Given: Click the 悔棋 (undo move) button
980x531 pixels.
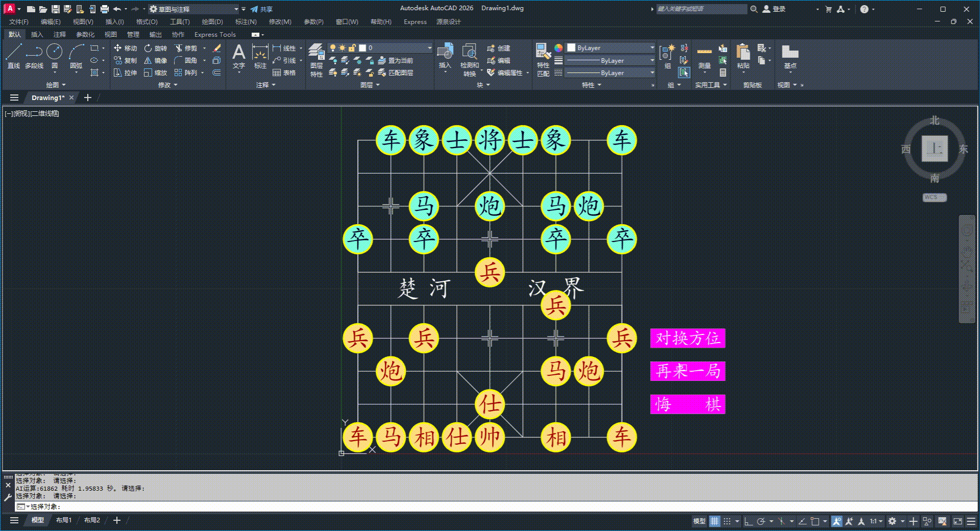Looking at the screenshot, I should [688, 404].
